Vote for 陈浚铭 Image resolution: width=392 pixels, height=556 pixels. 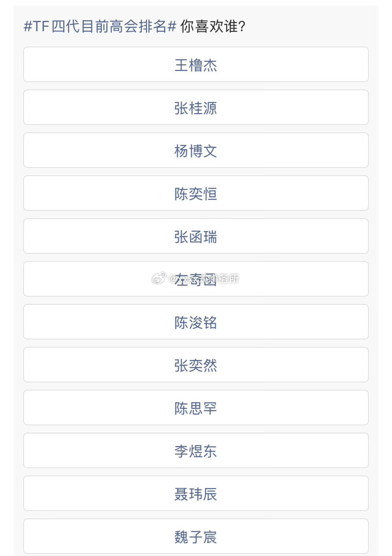tap(196, 322)
